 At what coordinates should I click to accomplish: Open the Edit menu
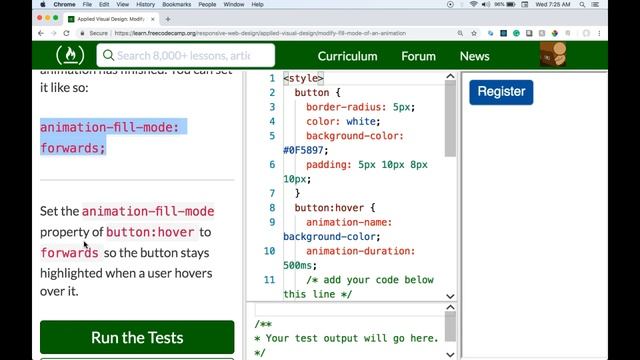click(104, 4)
